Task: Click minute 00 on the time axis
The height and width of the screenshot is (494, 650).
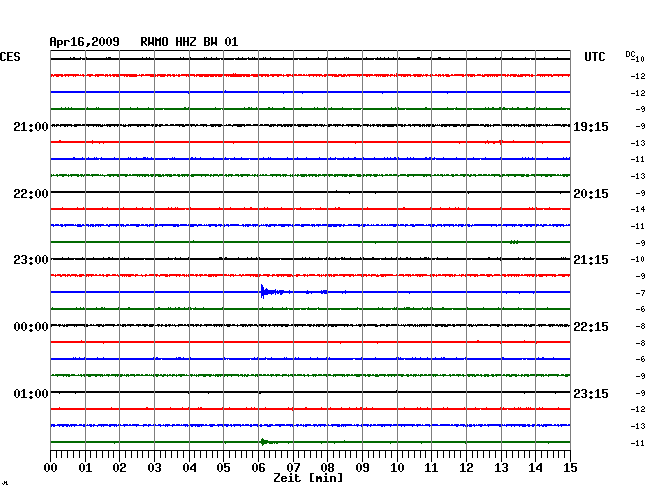Action: (51, 468)
